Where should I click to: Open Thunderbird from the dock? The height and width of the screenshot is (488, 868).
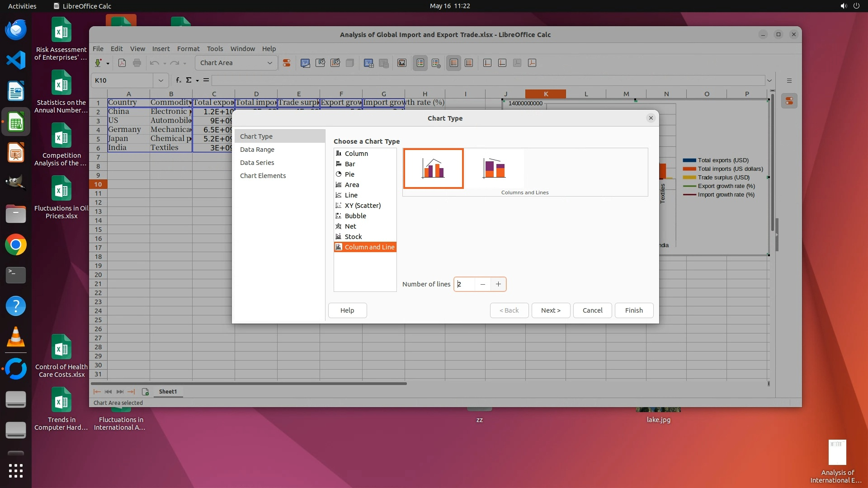(16, 30)
